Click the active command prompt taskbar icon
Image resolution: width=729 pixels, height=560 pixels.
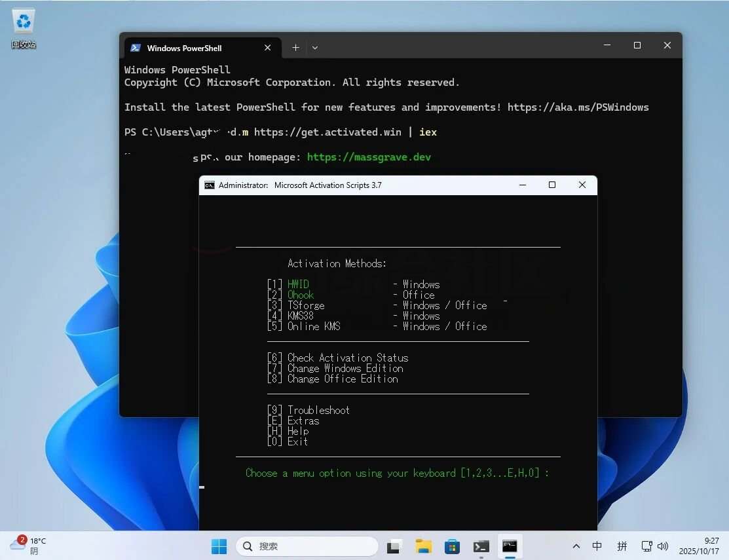point(510,546)
